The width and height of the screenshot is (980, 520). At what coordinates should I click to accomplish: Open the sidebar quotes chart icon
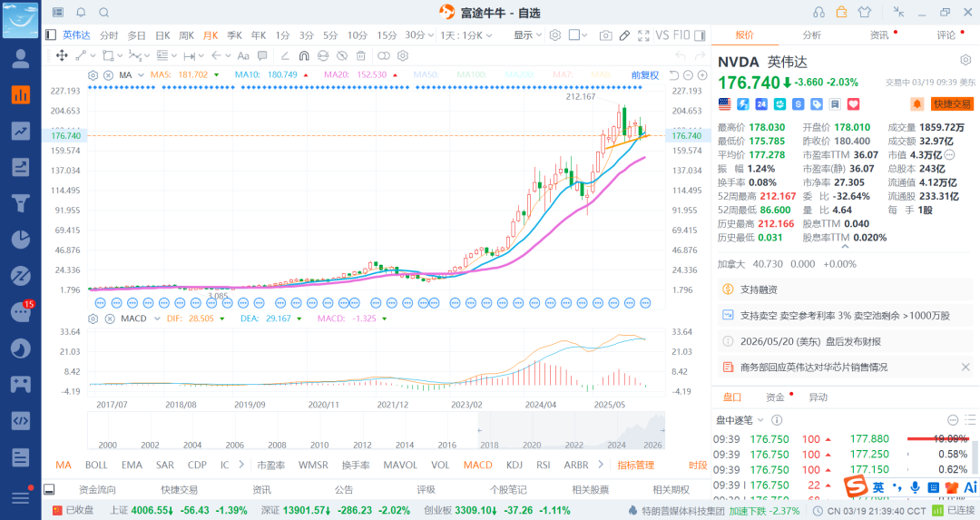[x=21, y=95]
